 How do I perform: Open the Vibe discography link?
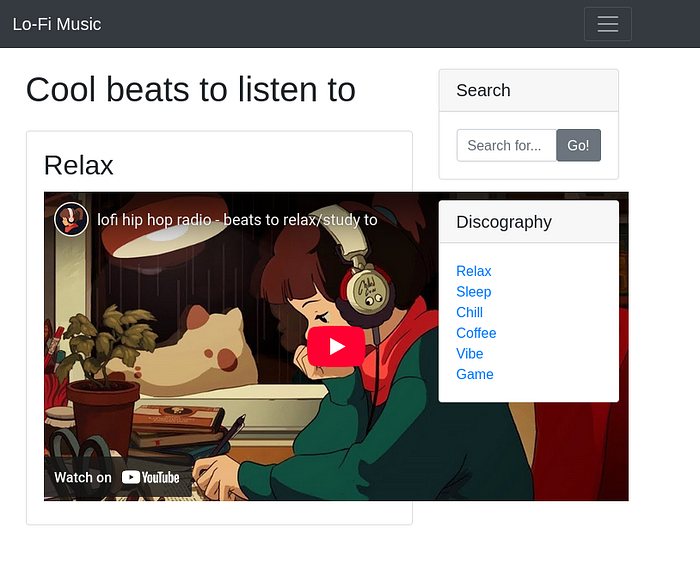(469, 353)
